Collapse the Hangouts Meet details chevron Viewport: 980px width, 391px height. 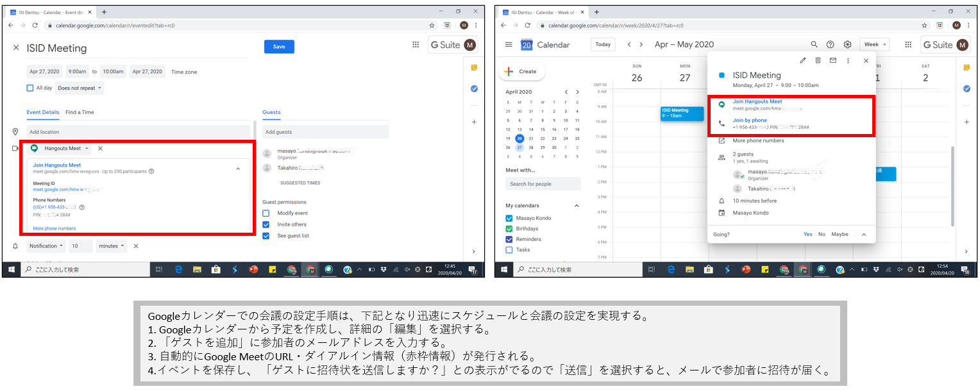(238, 168)
